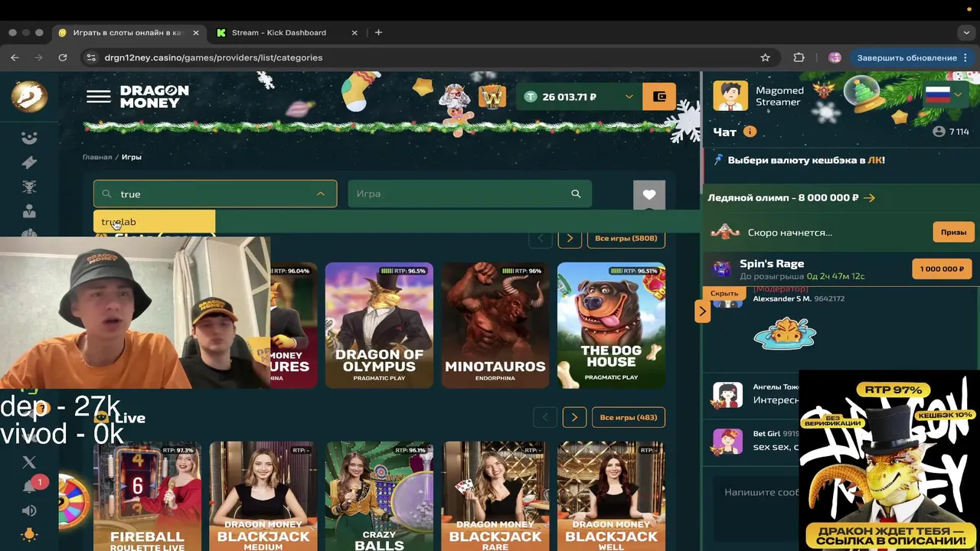Screen dimensions: 980x551
Task: Open The Dog House game thumbnail
Action: click(611, 325)
